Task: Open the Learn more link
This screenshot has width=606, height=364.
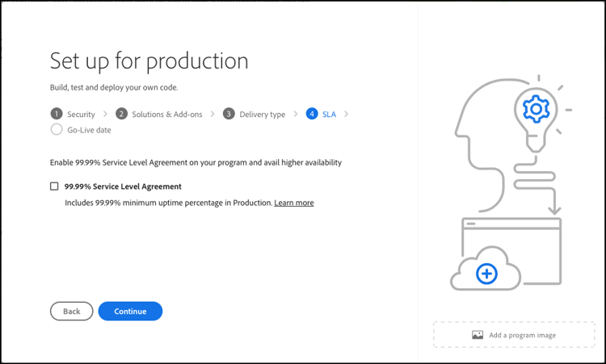Action: tap(294, 203)
